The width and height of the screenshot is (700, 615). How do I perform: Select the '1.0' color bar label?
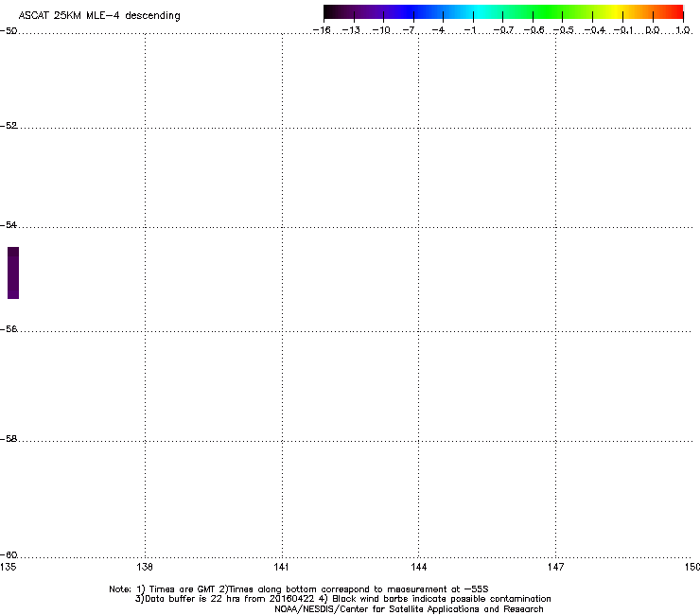click(x=683, y=30)
